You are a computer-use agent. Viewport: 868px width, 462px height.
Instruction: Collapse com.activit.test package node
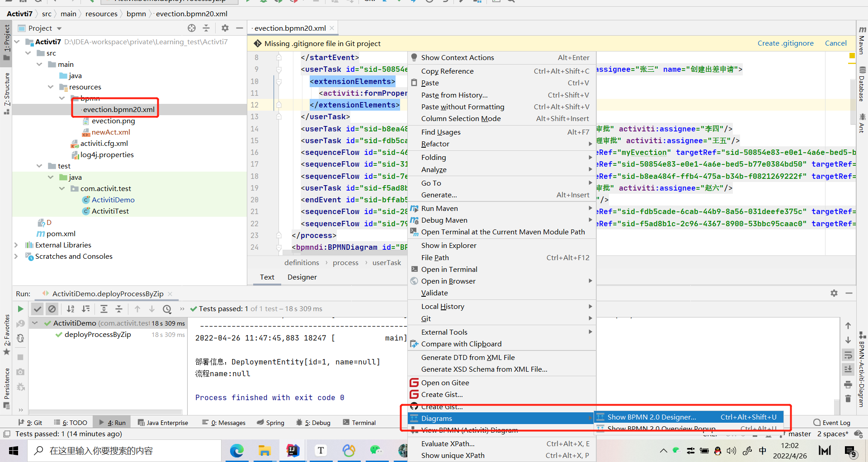pos(62,189)
